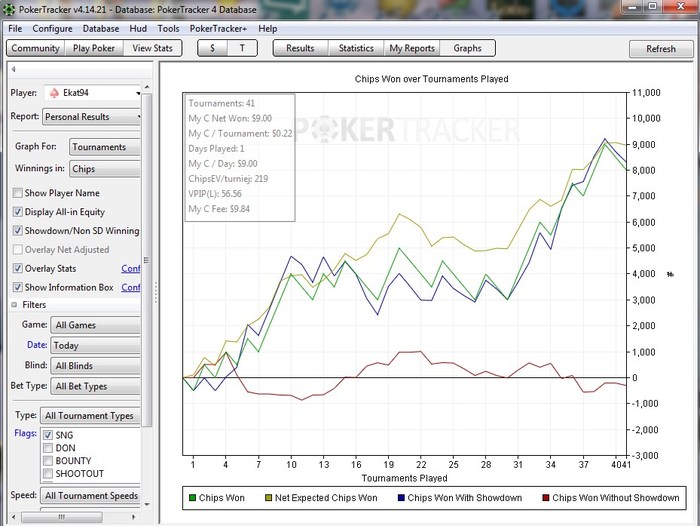700x526 pixels.
Task: Uncheck the SNG flag
Action: coord(48,435)
